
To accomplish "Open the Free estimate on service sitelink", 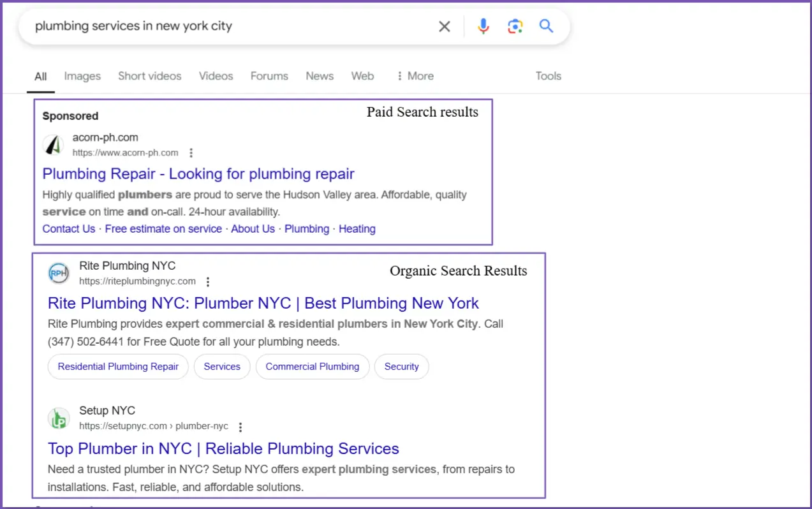I will tap(163, 228).
